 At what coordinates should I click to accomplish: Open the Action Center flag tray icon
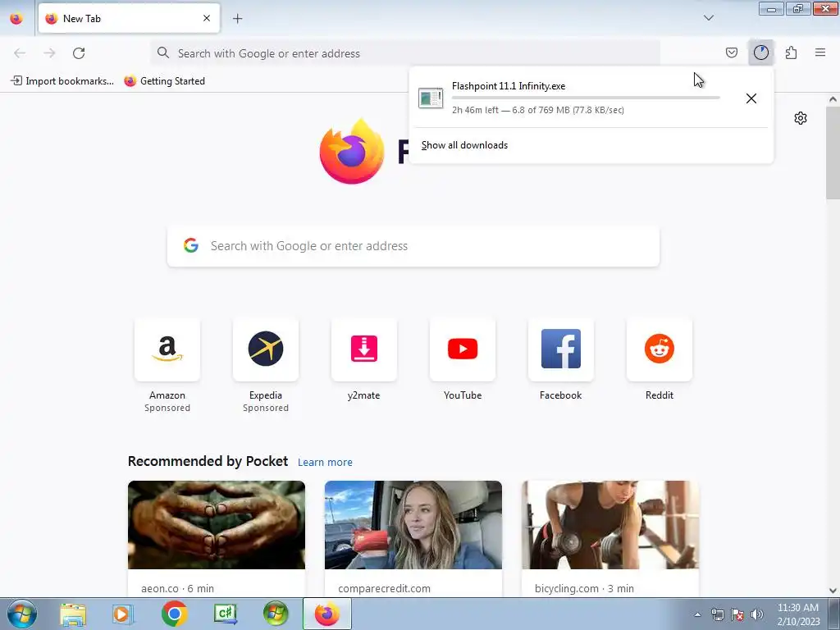737,614
